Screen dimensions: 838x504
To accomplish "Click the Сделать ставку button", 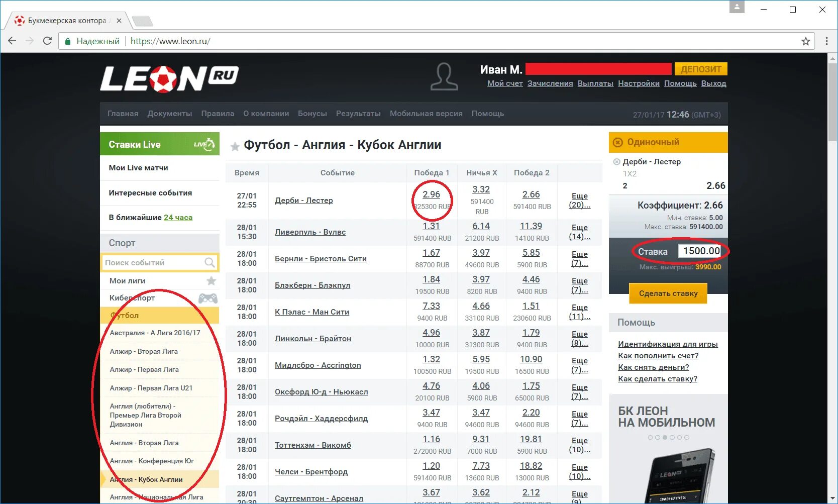I will 668,293.
